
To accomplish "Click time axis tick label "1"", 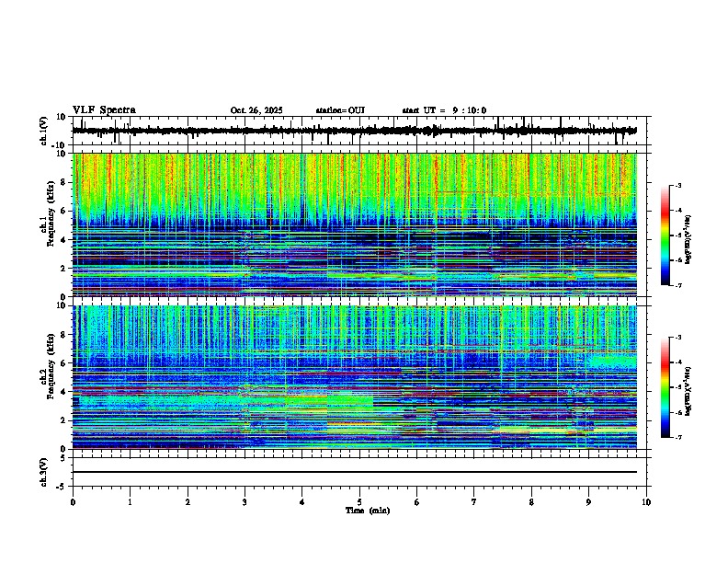I will (130, 502).
